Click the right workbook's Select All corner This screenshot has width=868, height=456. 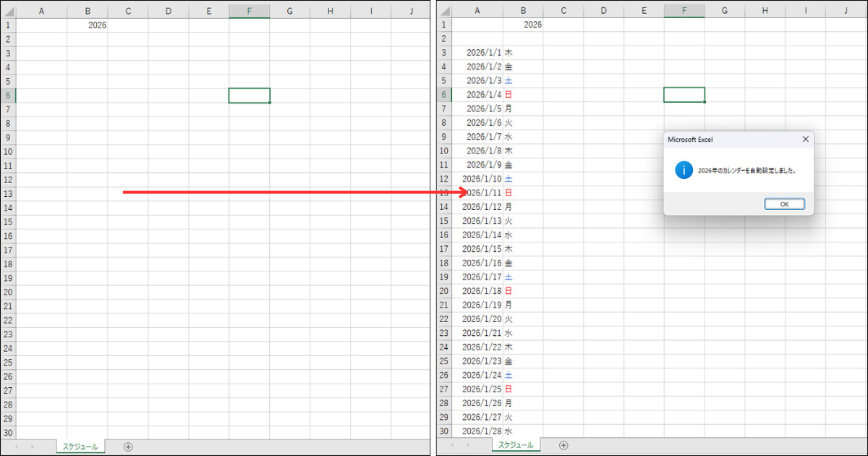[444, 11]
